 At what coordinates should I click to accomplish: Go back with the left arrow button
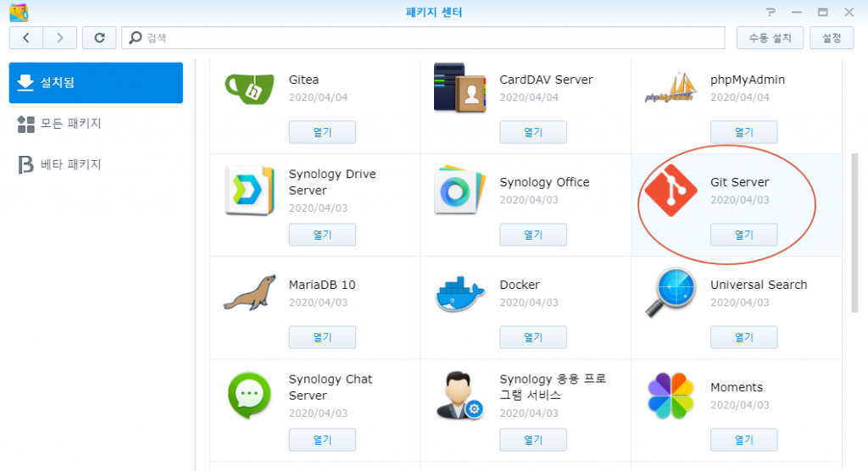pyautogui.click(x=26, y=37)
